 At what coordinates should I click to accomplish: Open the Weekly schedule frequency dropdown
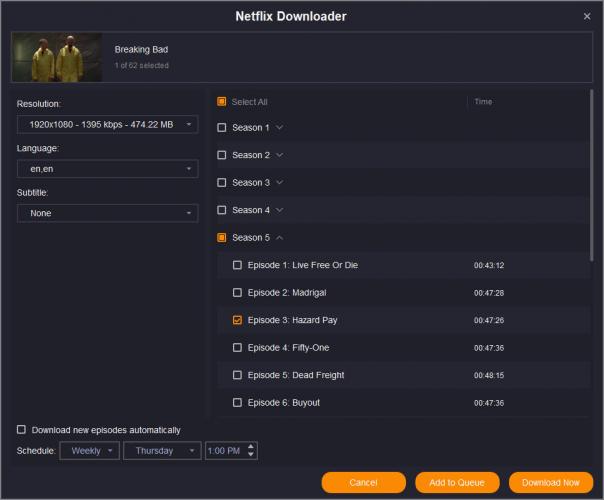[x=90, y=451]
